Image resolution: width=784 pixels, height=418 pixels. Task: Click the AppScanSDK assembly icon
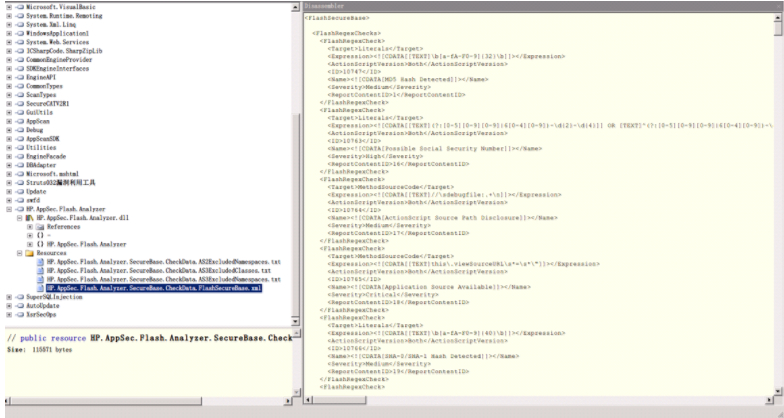[20, 138]
